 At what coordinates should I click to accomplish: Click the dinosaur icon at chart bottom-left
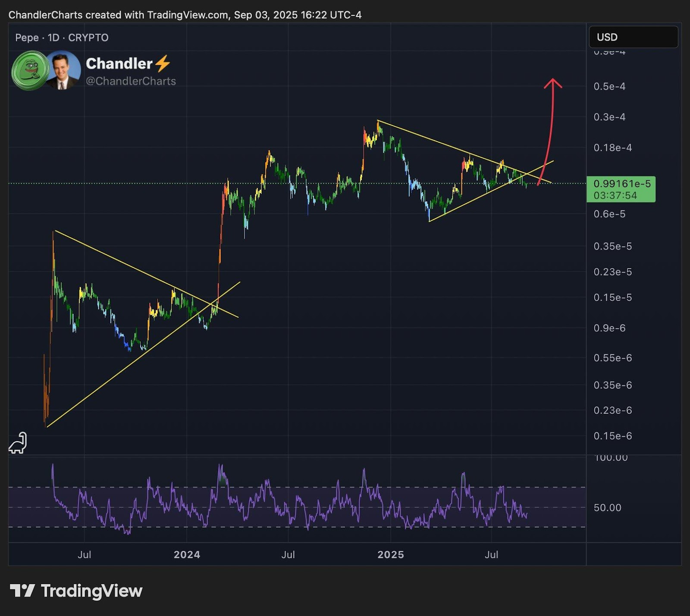[x=18, y=443]
